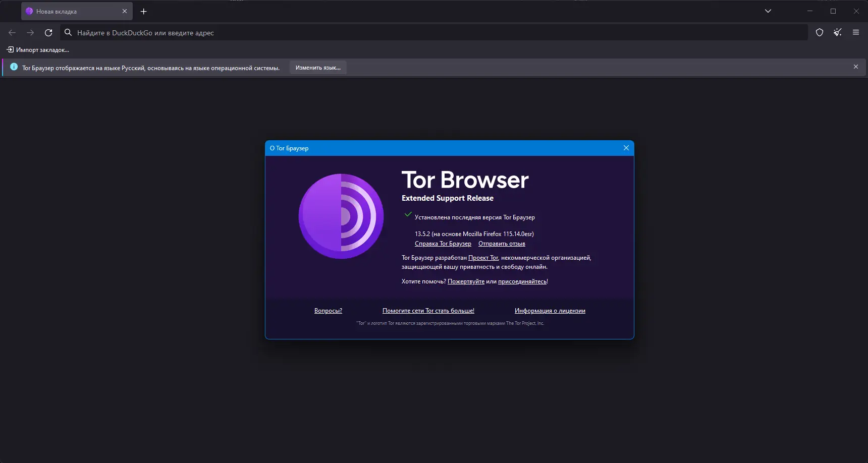Screen dimensions: 868x463
Task: Click the Back navigation arrow
Action: tap(12, 33)
